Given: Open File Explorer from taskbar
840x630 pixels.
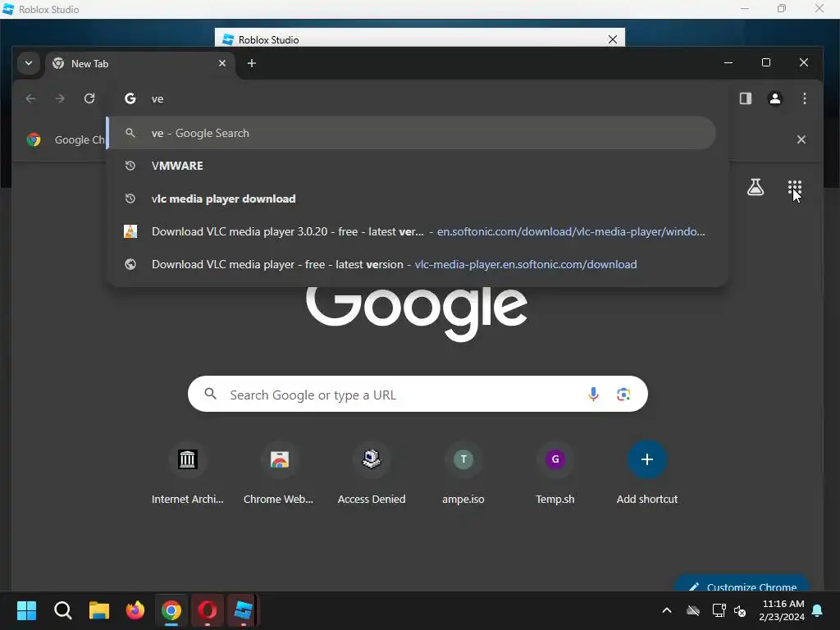Looking at the screenshot, I should [x=99, y=610].
